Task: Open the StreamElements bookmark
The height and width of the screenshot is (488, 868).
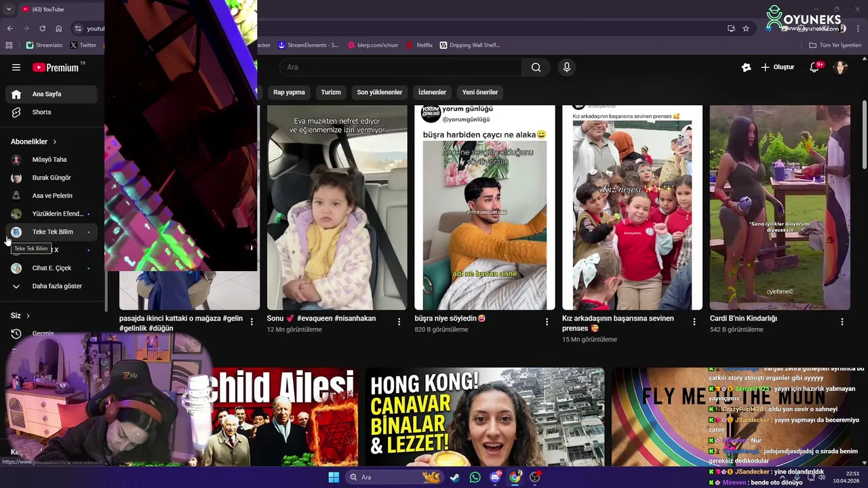Action: coord(308,45)
